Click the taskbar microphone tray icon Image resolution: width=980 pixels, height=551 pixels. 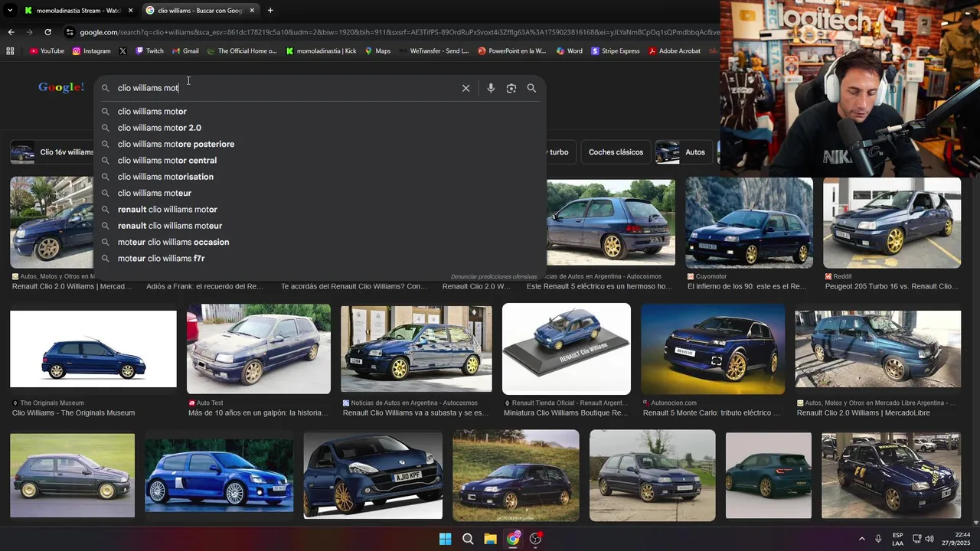(878, 539)
